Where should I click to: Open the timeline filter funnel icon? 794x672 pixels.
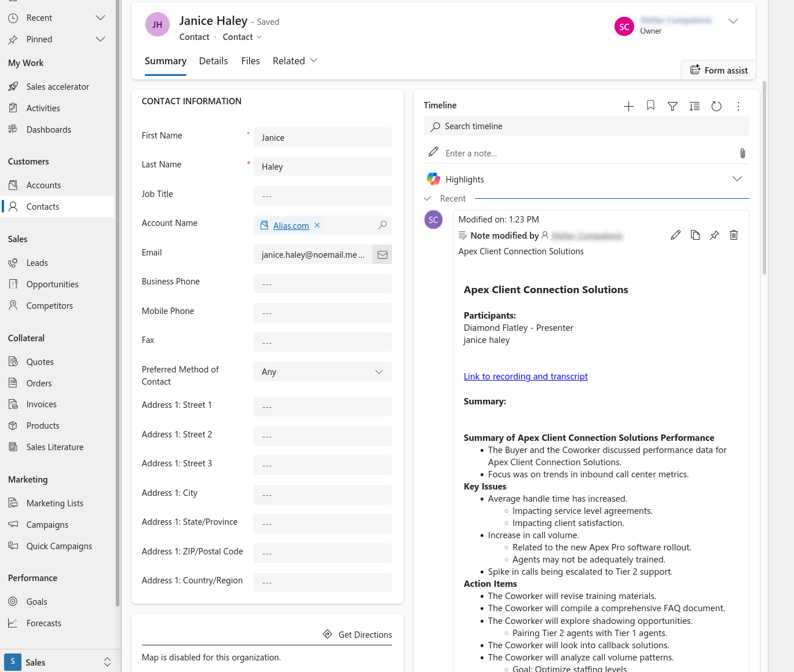tap(672, 106)
